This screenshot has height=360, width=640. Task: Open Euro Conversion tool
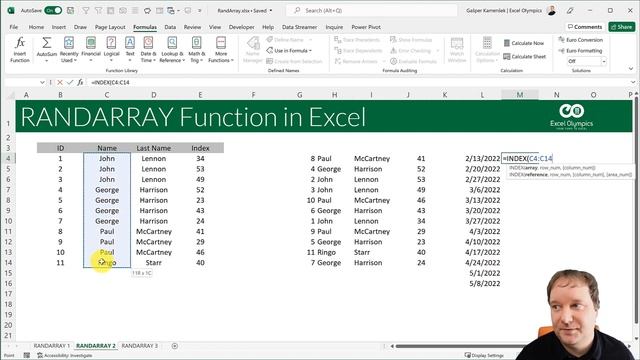[x=580, y=40]
